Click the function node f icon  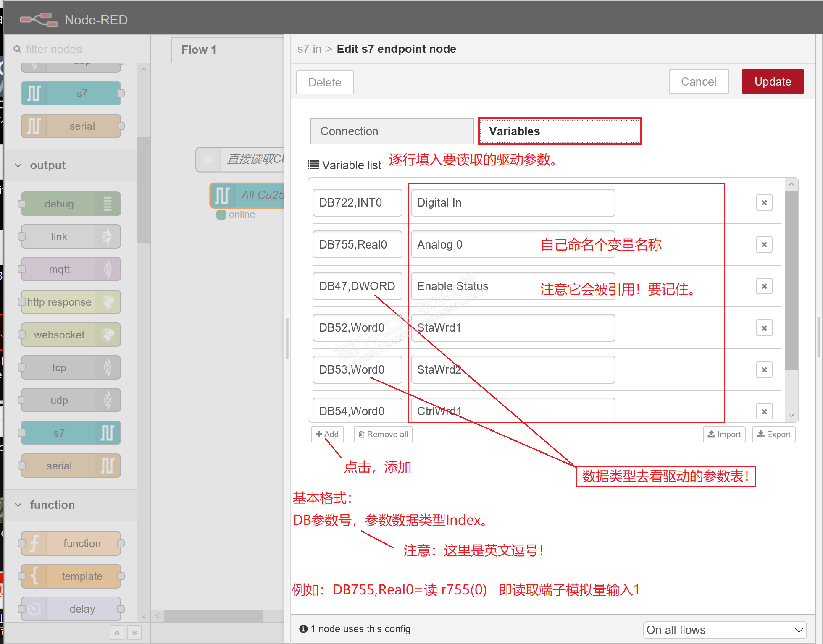click(34, 543)
